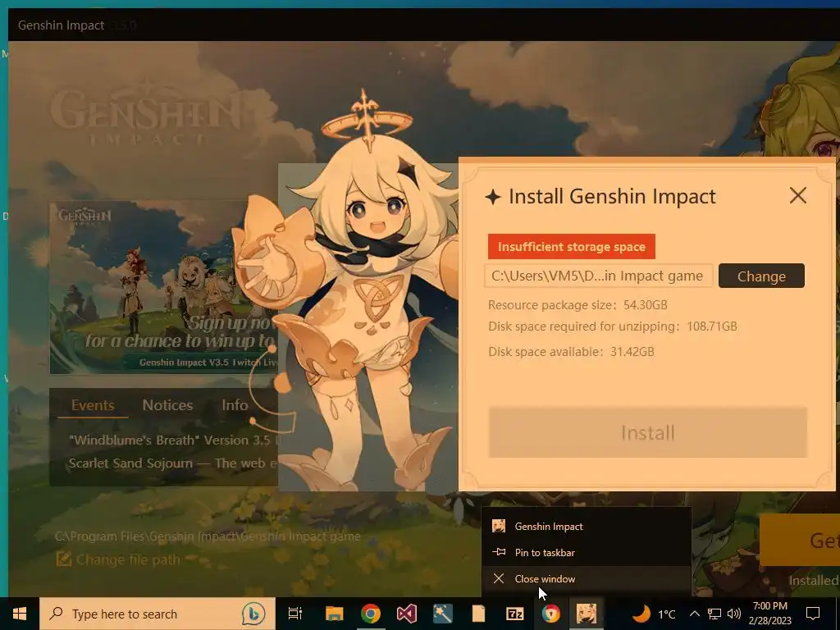Switch to the Notices tab
Viewport: 840px width, 630px height.
(167, 405)
